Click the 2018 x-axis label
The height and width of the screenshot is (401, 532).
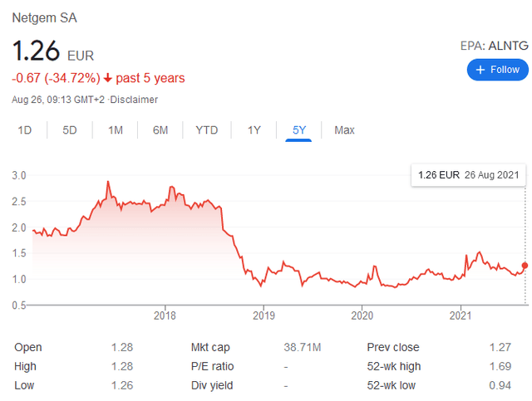(x=165, y=315)
